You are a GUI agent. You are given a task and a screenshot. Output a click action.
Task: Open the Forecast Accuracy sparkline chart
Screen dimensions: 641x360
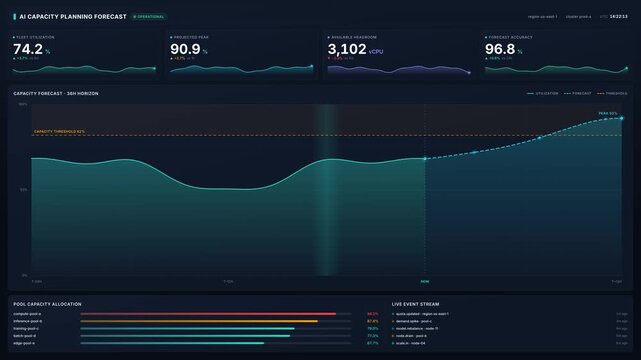pos(556,69)
